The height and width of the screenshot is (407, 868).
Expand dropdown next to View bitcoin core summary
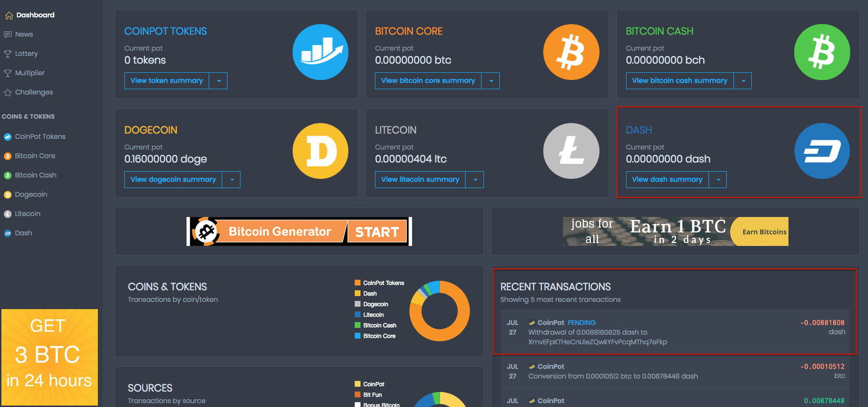click(x=491, y=81)
